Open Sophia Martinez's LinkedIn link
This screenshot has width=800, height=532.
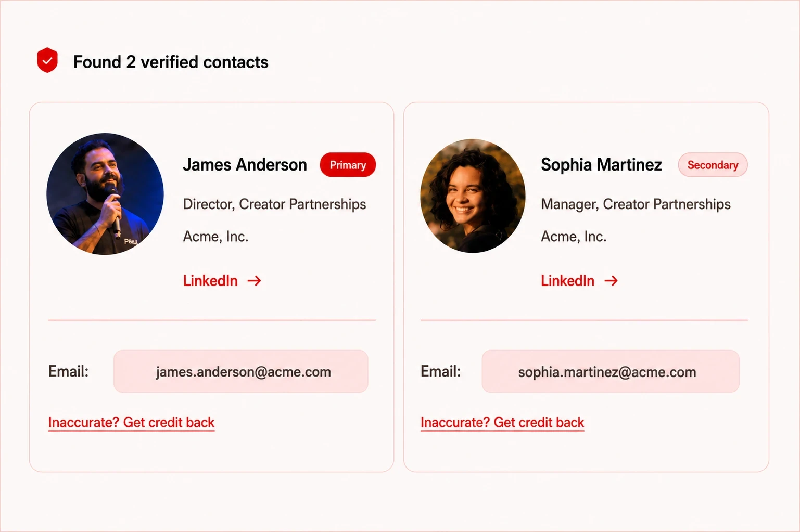579,281
